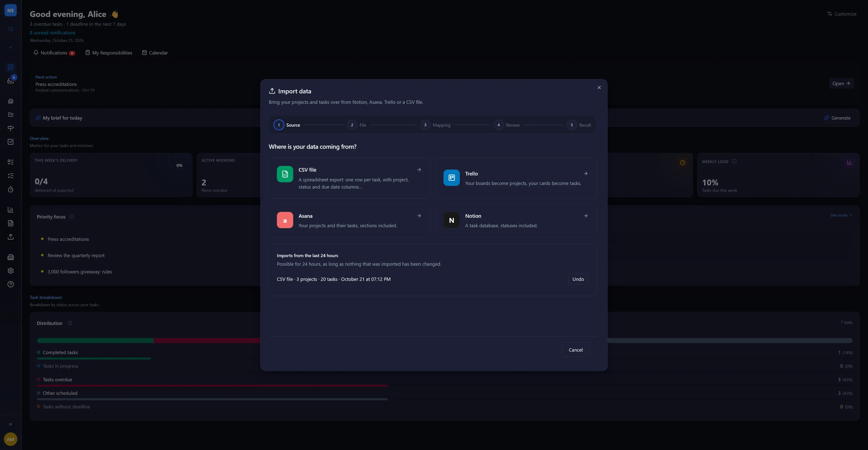
Task: Choose Trello via its arrow
Action: (x=586, y=174)
